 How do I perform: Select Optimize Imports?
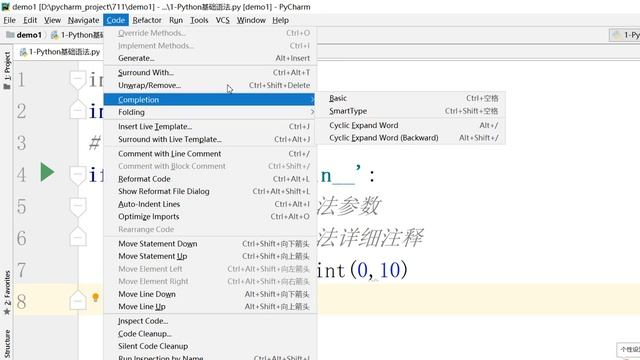210,217
